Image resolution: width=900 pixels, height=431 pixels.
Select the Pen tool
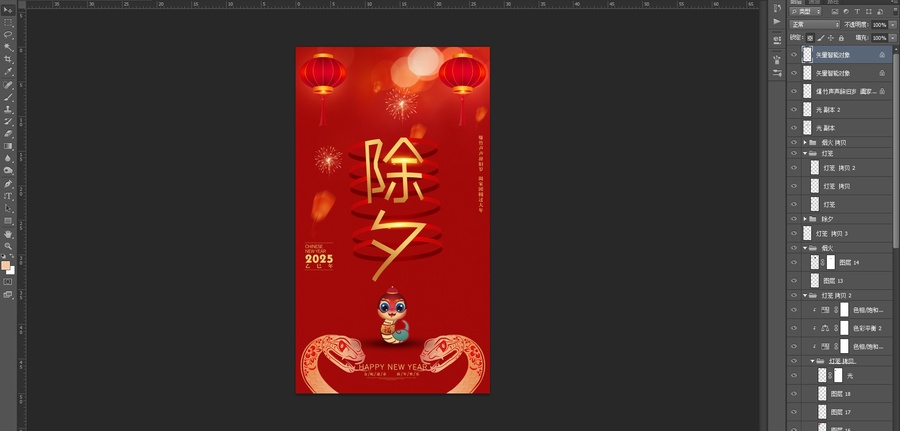pos(8,184)
